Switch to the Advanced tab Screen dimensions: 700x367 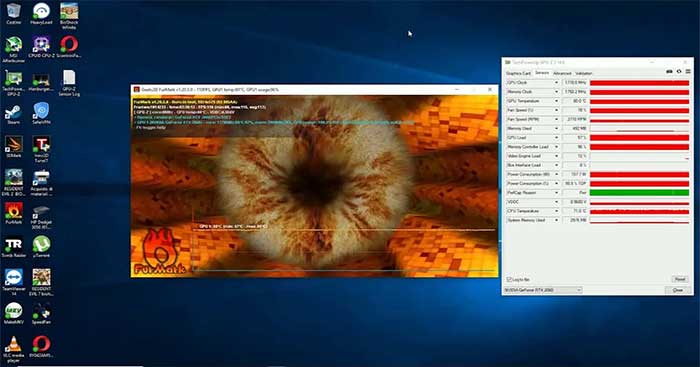(562, 73)
